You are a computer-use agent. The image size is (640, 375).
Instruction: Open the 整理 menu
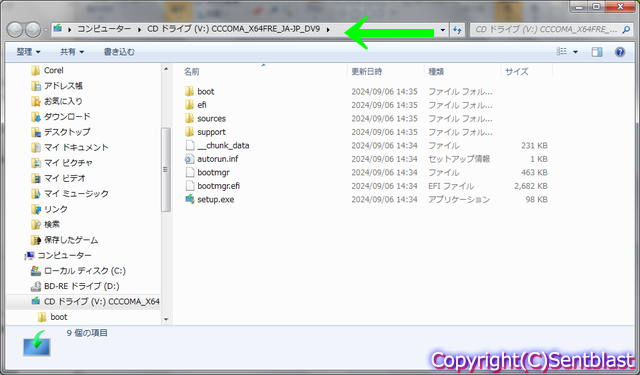pos(28,52)
